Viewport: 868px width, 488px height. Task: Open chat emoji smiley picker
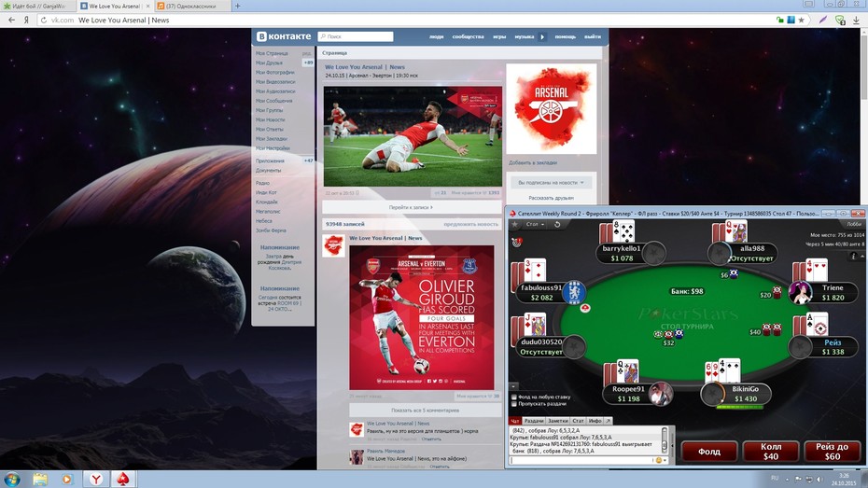pyautogui.click(x=658, y=460)
